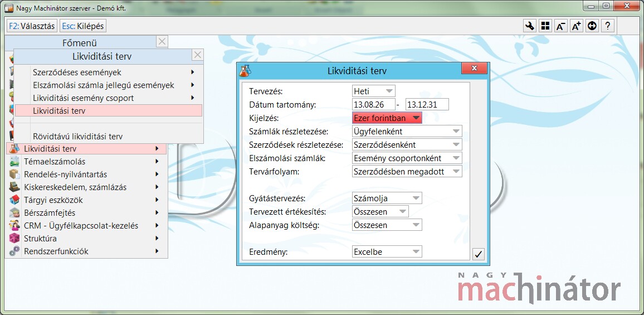Click the application icon in window title bar
This screenshot has height=315, width=644.
[x=8, y=7]
